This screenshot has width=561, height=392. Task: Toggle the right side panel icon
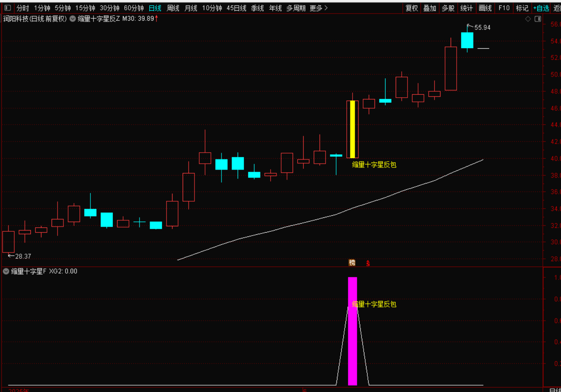point(538,19)
